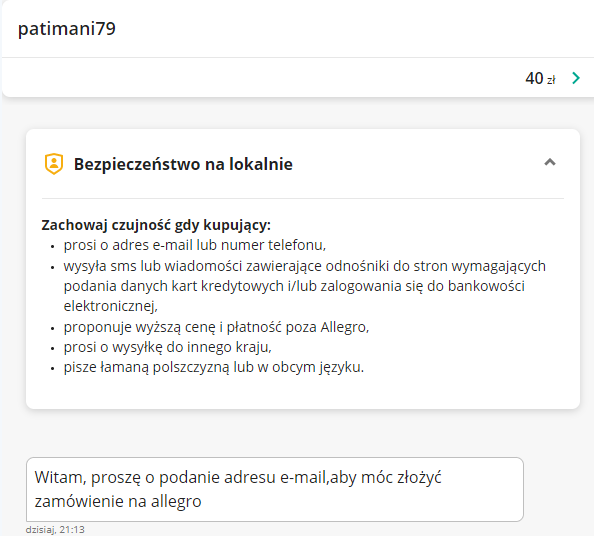594x536 pixels.
Task: Click the e-mail or phone number warning
Action: [x=195, y=245]
